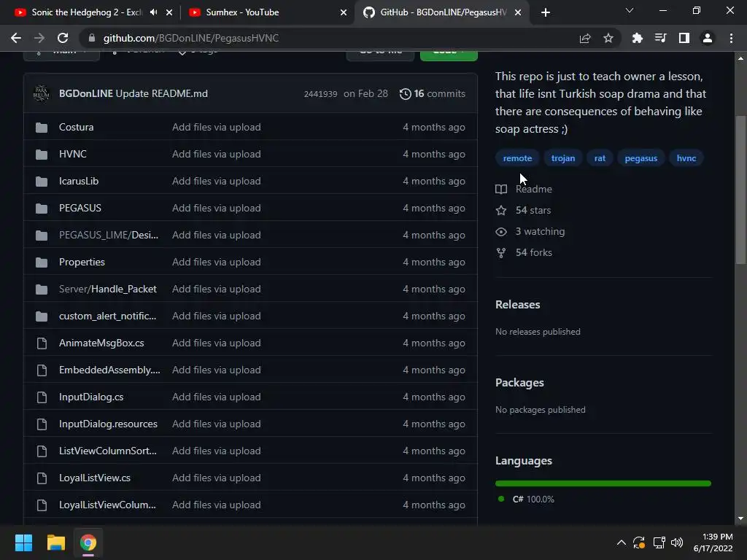Open LoyalListViewColum... file

coord(107,505)
